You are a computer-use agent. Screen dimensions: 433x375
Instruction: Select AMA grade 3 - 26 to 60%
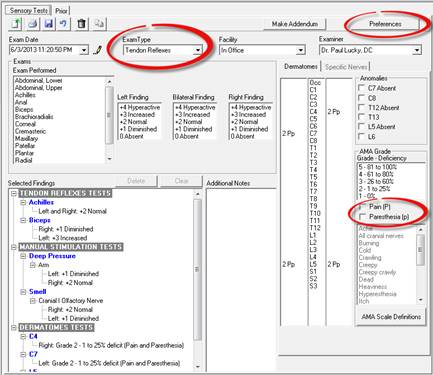[376, 182]
